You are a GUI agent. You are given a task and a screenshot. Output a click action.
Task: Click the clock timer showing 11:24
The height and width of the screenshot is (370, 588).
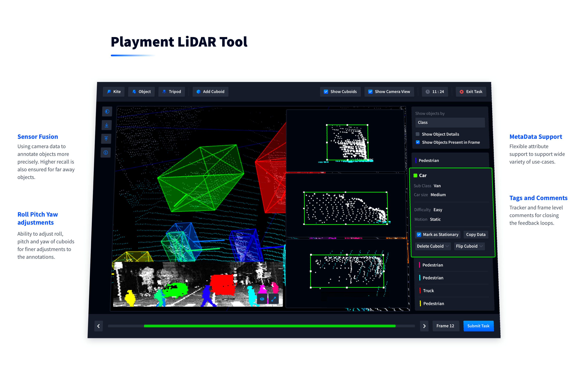[x=435, y=92]
